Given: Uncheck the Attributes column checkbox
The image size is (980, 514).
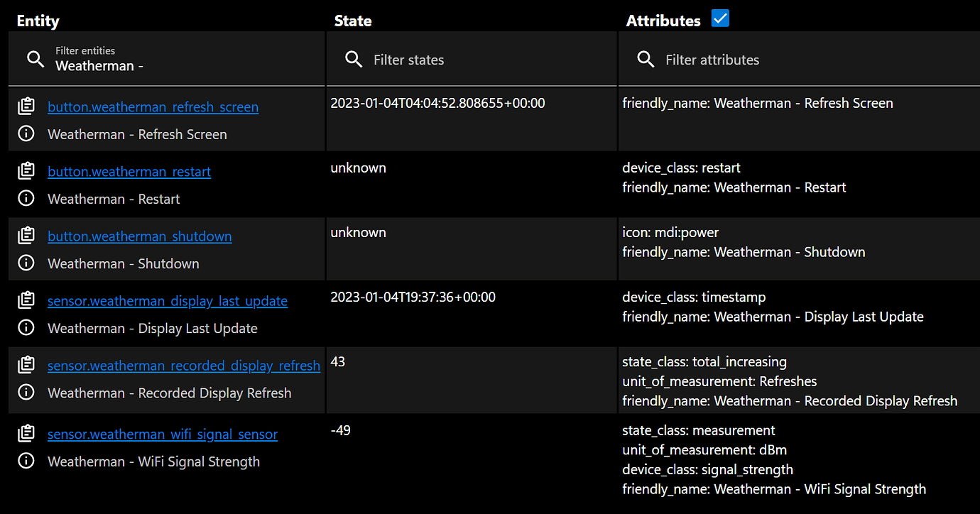Looking at the screenshot, I should [x=720, y=19].
